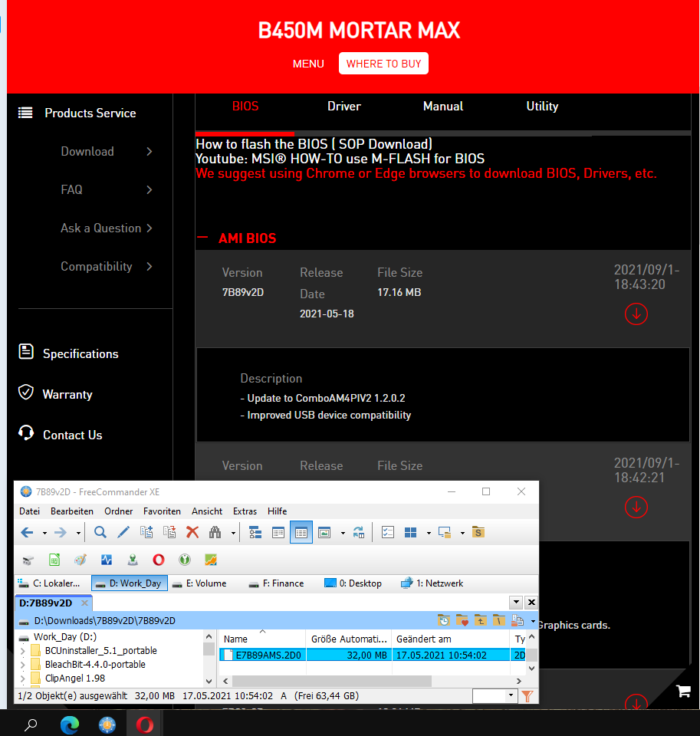Open the magnifier search tool in FreeCommander

100,533
